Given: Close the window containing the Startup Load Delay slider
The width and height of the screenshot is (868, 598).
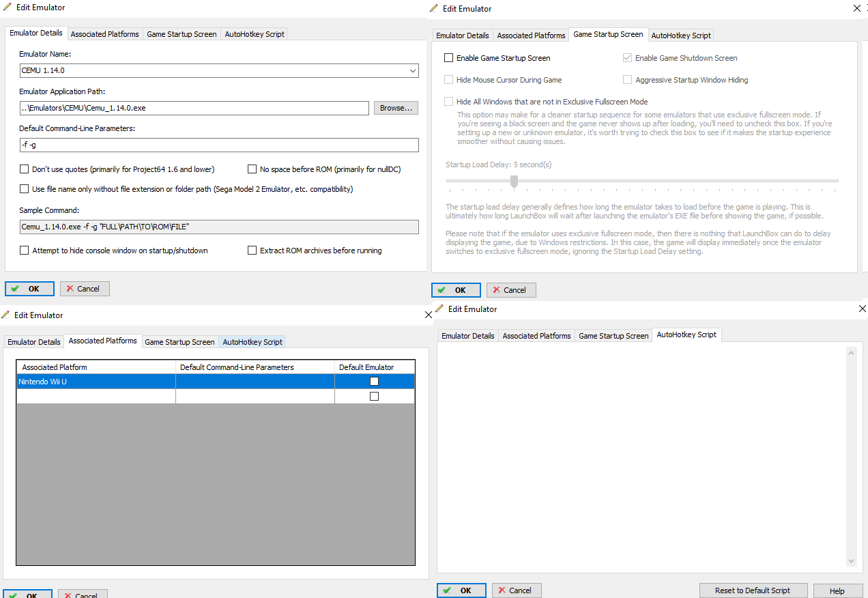Looking at the screenshot, I should pos(858,8).
